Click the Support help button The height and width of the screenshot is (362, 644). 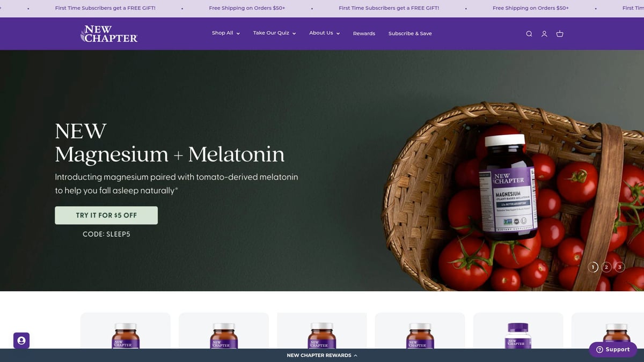coord(612,349)
